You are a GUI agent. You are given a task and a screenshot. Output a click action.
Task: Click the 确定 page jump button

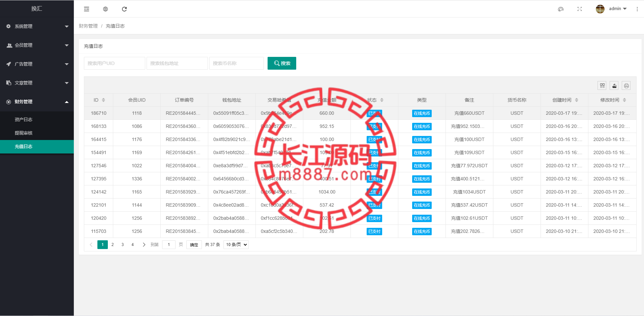coord(194,245)
